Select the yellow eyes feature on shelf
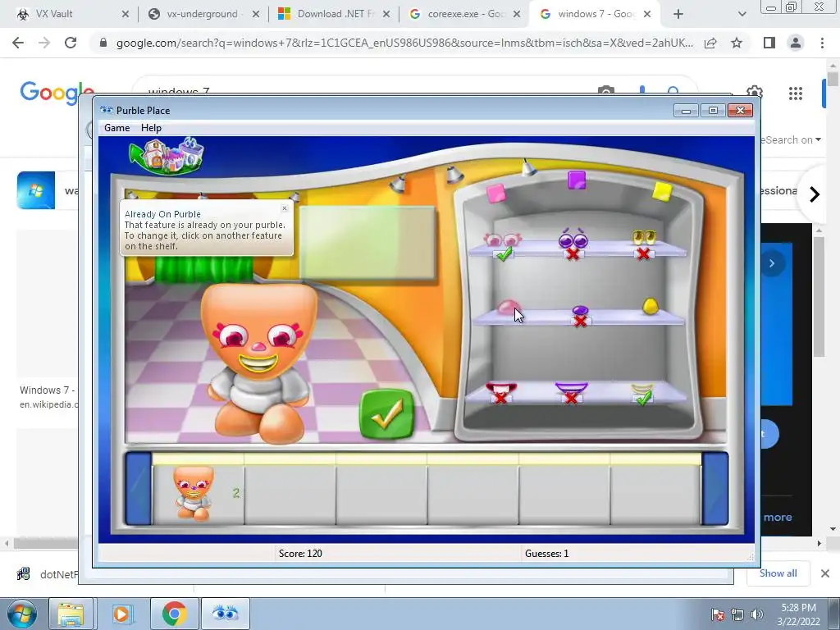Image resolution: width=840 pixels, height=630 pixels. pyautogui.click(x=644, y=237)
